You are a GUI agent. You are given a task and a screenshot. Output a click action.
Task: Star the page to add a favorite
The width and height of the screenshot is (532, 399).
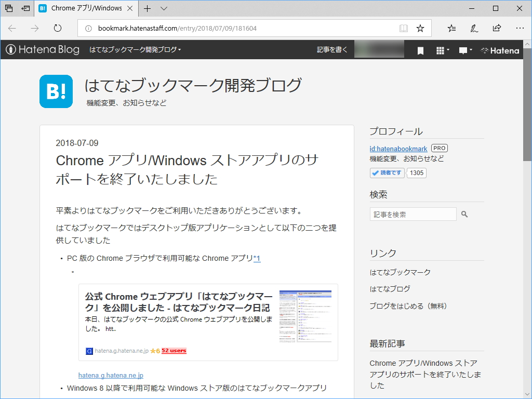point(420,29)
